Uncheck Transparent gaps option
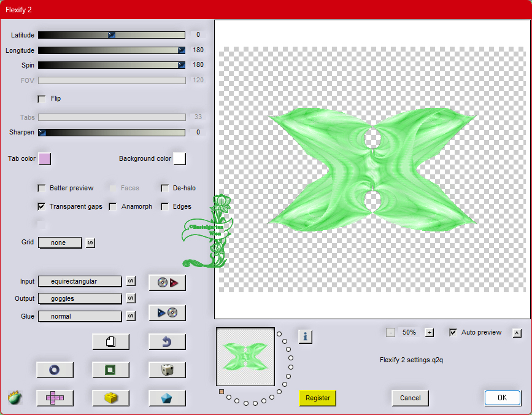 42,207
